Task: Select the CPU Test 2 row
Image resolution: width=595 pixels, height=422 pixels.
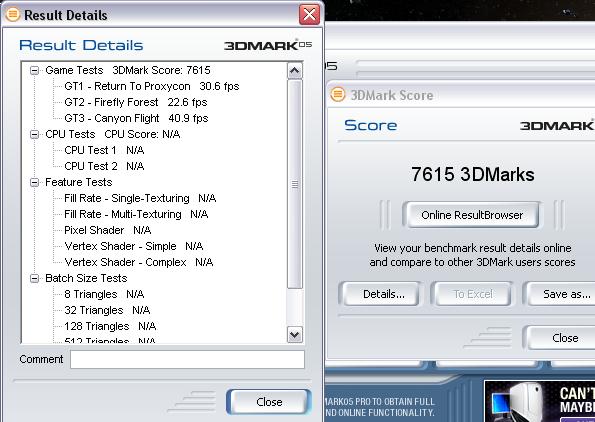Action: (x=104, y=166)
